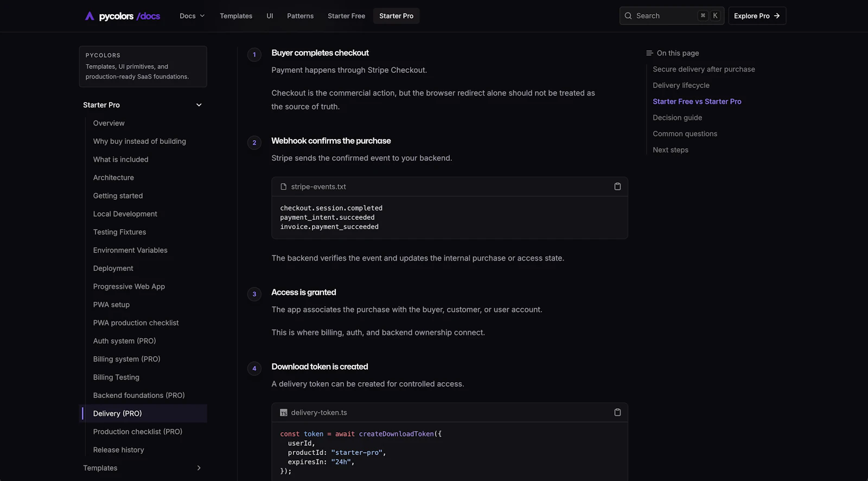This screenshot has width=868, height=481.
Task: Jump to the Common questions section
Action: coord(685,134)
